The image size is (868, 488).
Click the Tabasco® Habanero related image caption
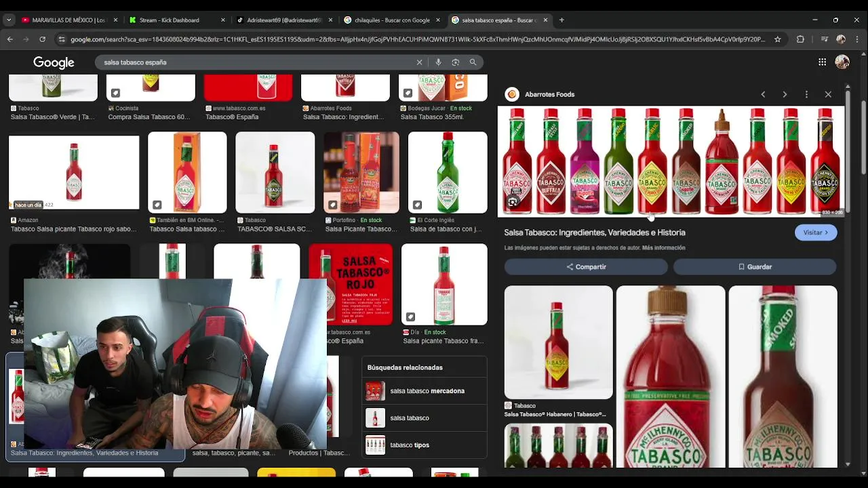(555, 414)
